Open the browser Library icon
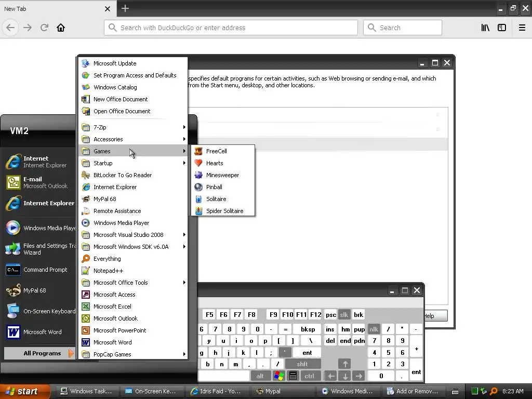The image size is (532, 399). click(x=486, y=28)
